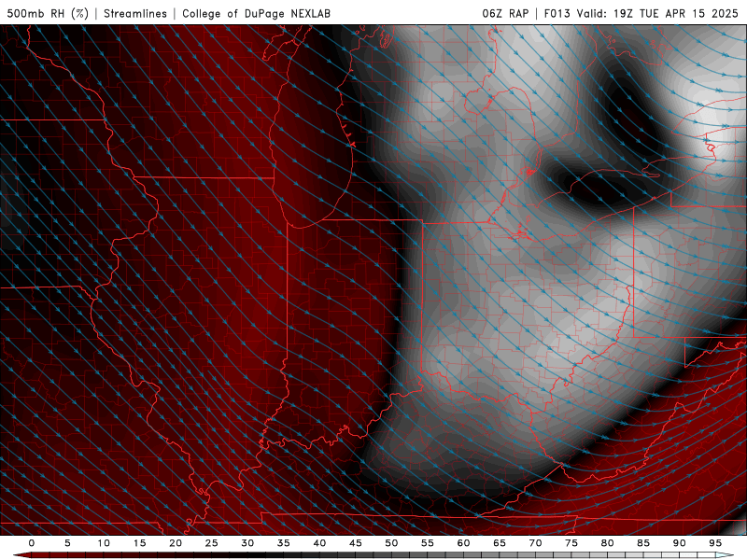The width and height of the screenshot is (747, 560).
Task: Click the colorbar label '5'
Action: [67, 543]
